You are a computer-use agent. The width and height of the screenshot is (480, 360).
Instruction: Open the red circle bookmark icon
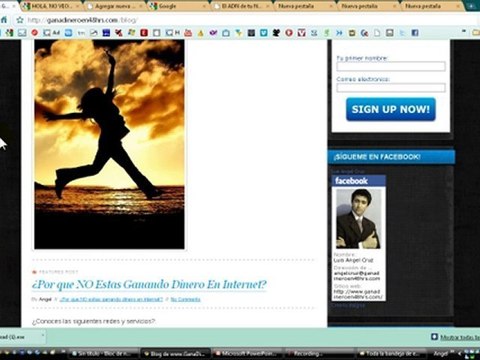tap(35, 33)
